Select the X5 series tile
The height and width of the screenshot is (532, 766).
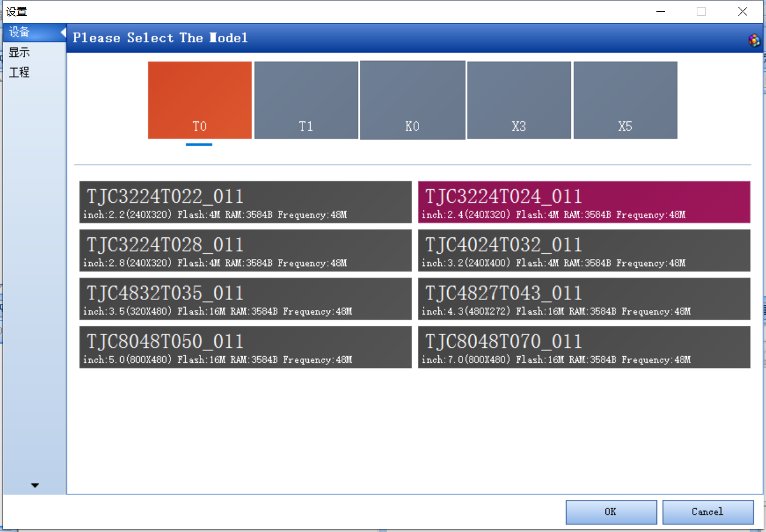625,100
